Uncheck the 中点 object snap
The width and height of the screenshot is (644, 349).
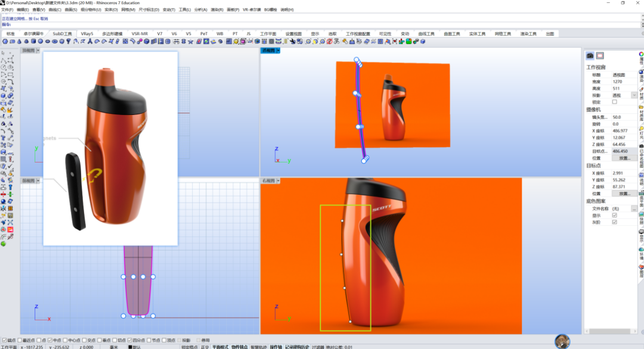(x=49, y=341)
